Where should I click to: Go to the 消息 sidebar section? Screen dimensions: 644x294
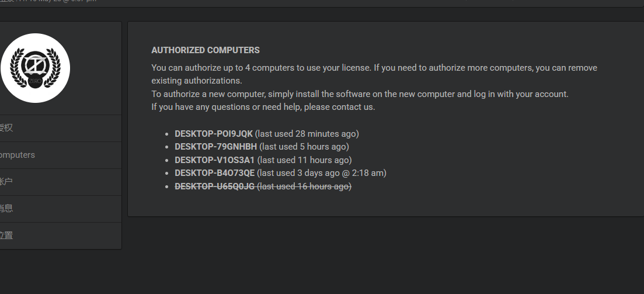coord(61,209)
